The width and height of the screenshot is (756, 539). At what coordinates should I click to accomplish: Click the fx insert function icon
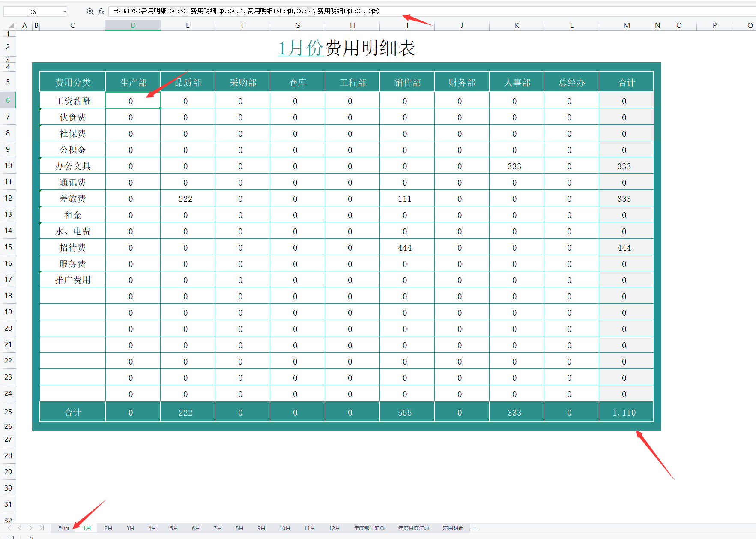[x=101, y=12]
